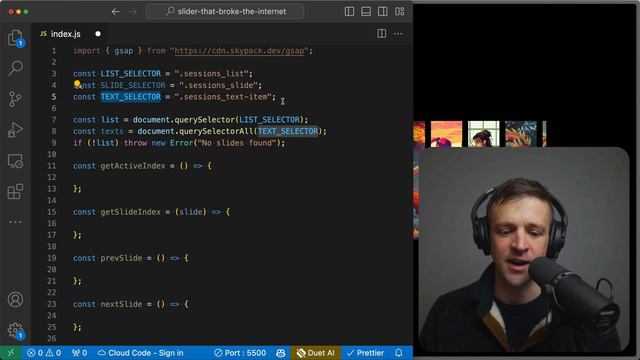Toggle the primary side bar layout icon
640x360 pixels.
[349, 11]
